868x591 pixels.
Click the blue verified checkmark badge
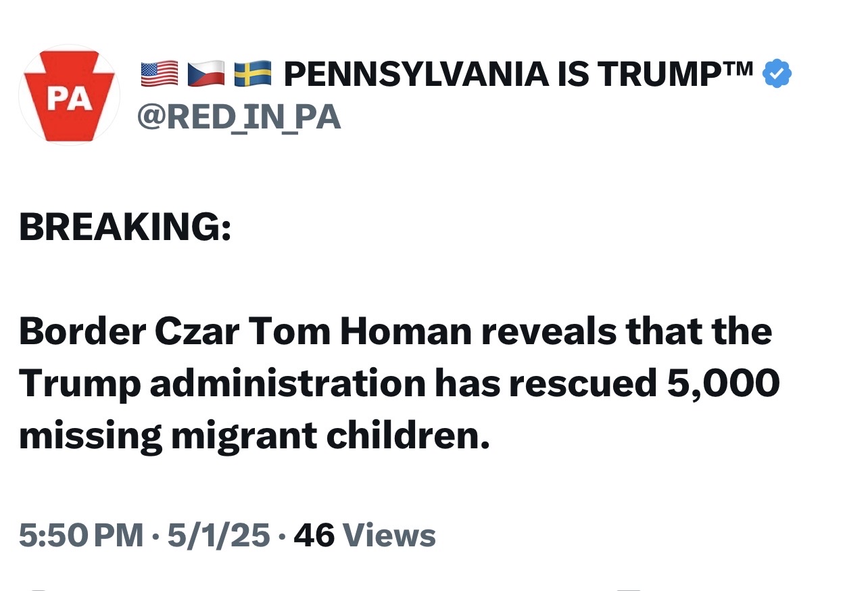click(x=777, y=74)
